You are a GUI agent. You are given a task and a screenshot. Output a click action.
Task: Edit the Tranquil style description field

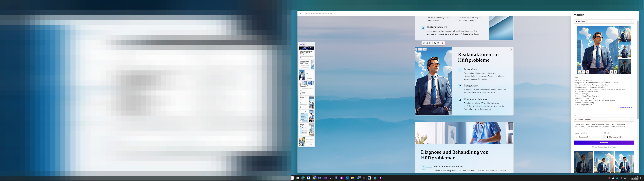click(604, 126)
